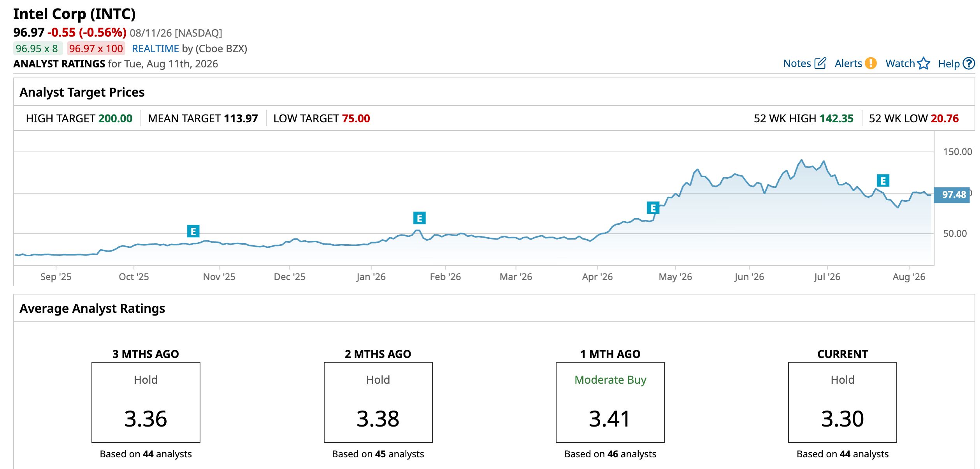This screenshot has height=469, width=980.
Task: Select the earnings E marker before Aug '26
Action: [x=883, y=181]
